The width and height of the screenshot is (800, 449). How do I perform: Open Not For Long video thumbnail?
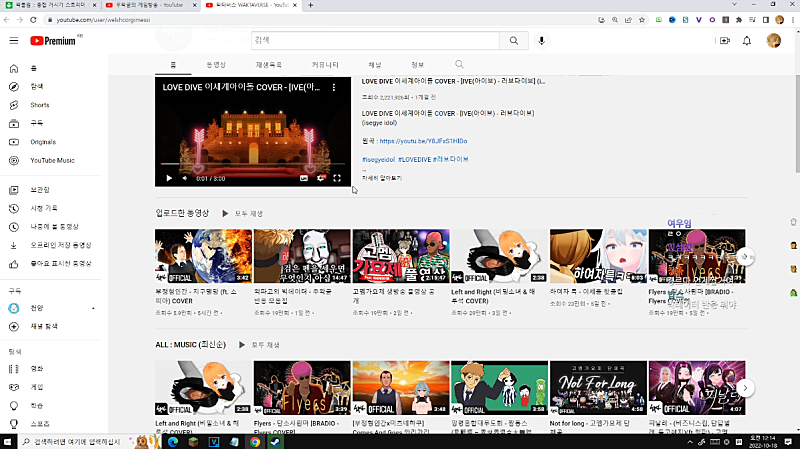tap(598, 388)
